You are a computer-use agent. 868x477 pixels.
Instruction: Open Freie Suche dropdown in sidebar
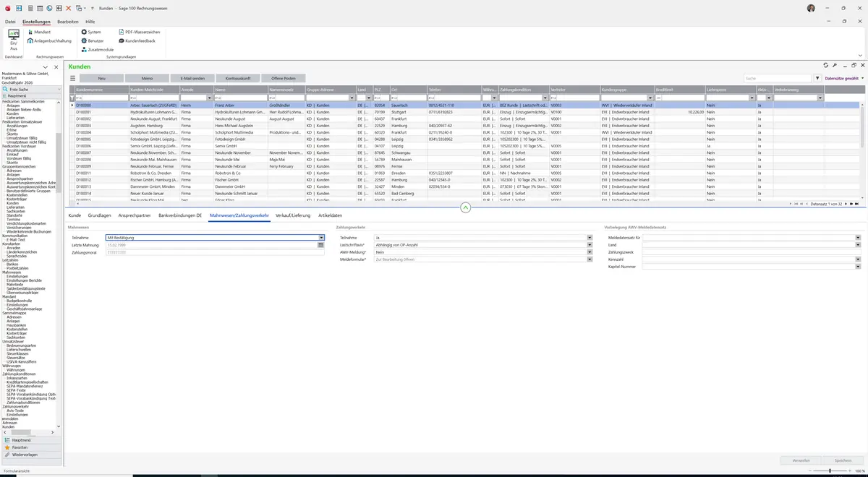(59, 88)
